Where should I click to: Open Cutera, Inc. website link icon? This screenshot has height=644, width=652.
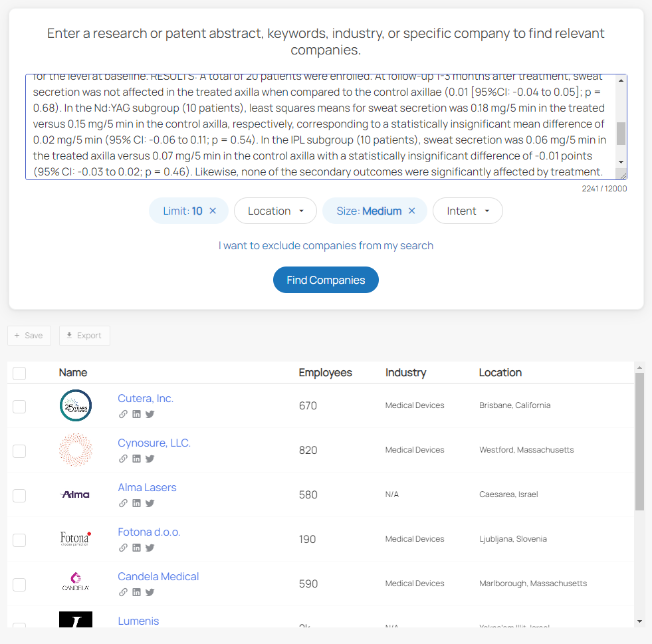123,414
